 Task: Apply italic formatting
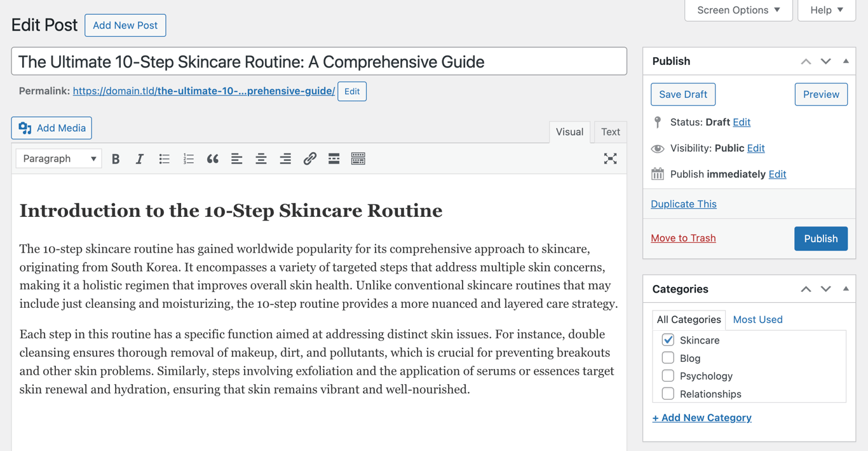coord(140,158)
